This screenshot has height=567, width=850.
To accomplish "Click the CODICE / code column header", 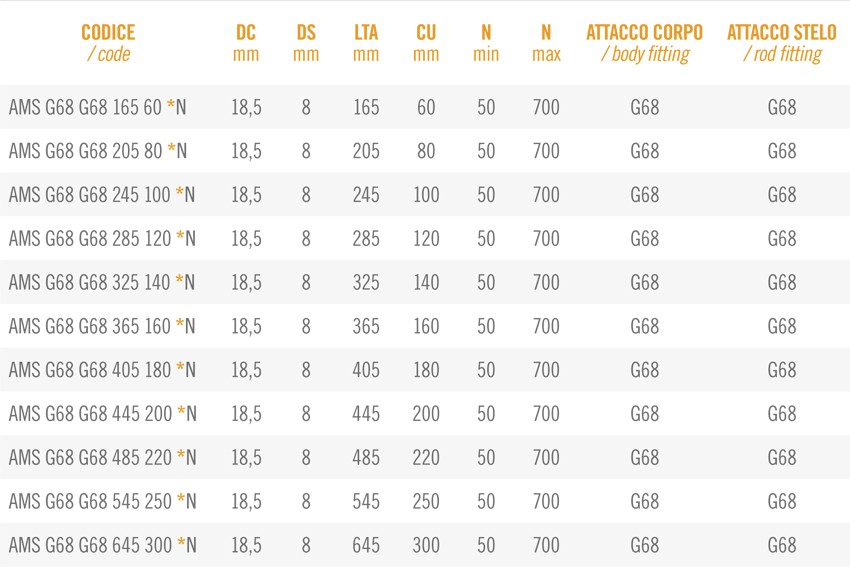I will click(x=108, y=43).
